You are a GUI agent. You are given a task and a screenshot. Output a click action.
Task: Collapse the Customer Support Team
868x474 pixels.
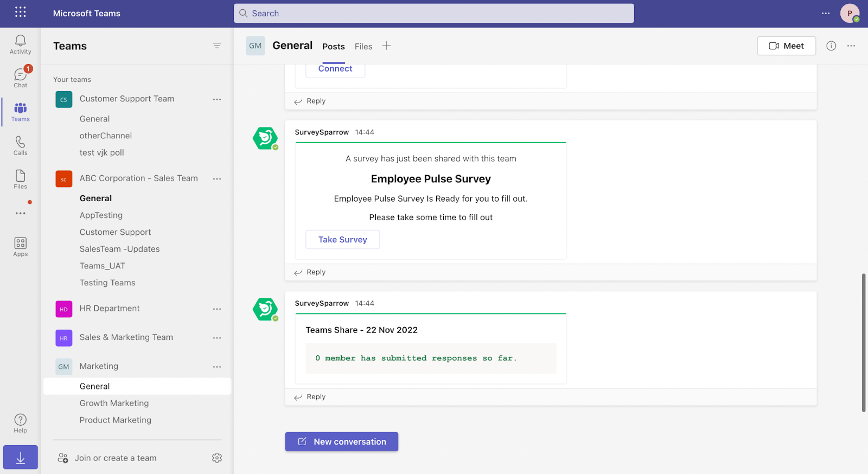point(127,99)
